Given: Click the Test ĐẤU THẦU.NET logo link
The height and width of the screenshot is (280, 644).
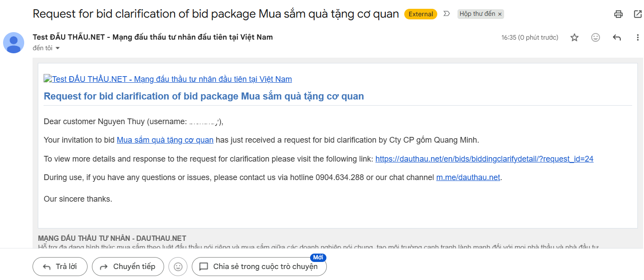Looking at the screenshot, I should [x=168, y=79].
